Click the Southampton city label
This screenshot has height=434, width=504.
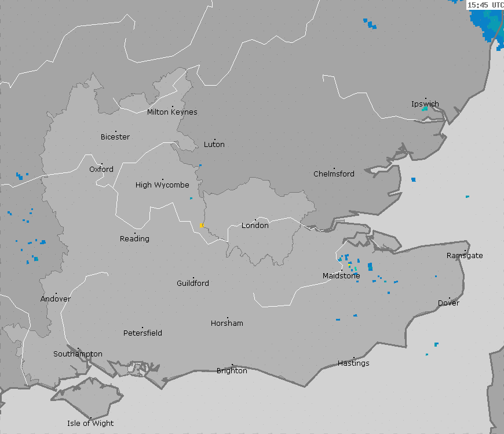(x=78, y=354)
